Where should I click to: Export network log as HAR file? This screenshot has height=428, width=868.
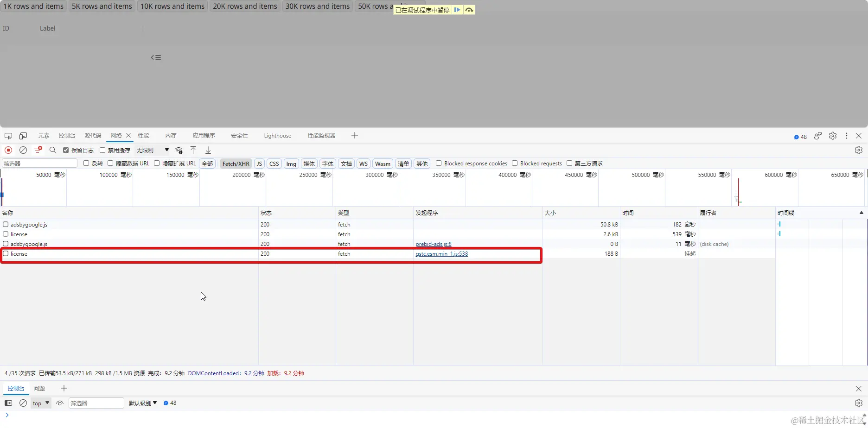pyautogui.click(x=208, y=150)
